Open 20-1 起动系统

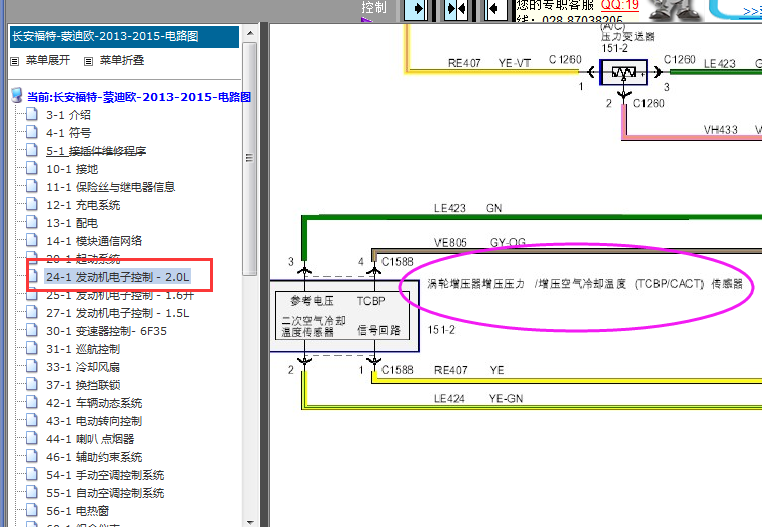[x=83, y=258]
